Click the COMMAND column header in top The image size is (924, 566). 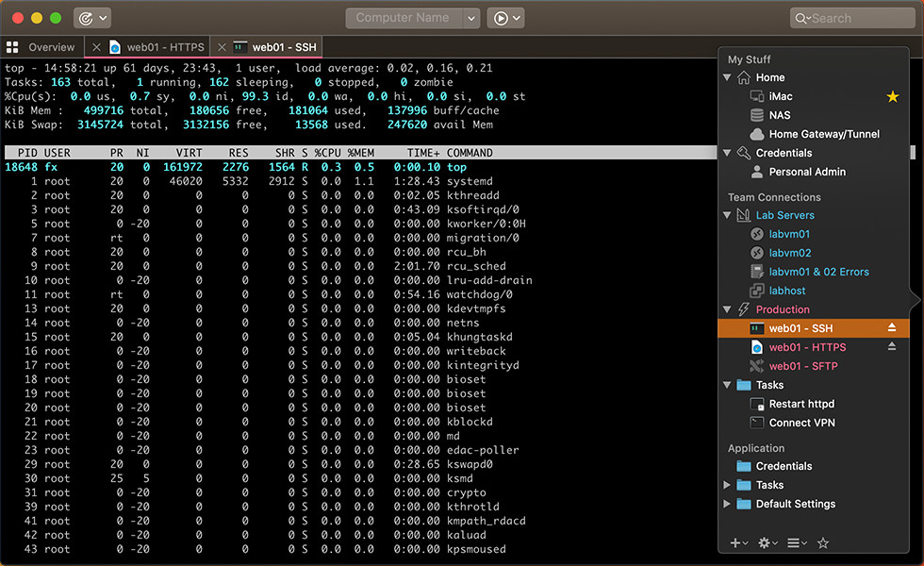(470, 153)
